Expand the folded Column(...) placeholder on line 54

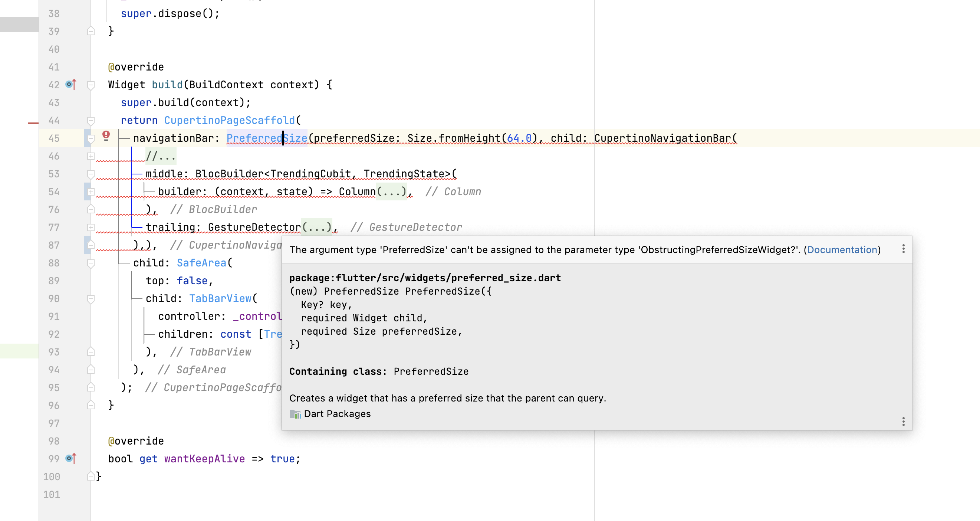pyautogui.click(x=391, y=191)
